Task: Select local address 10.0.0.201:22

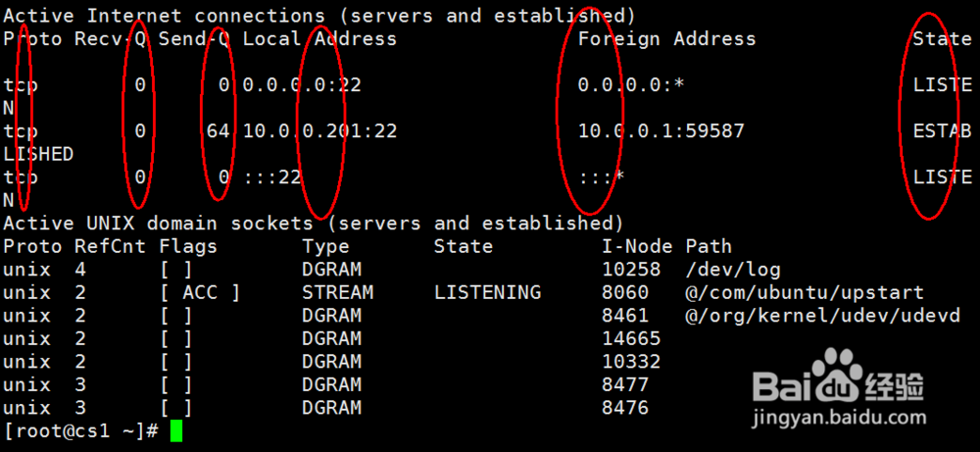Action: point(319,131)
